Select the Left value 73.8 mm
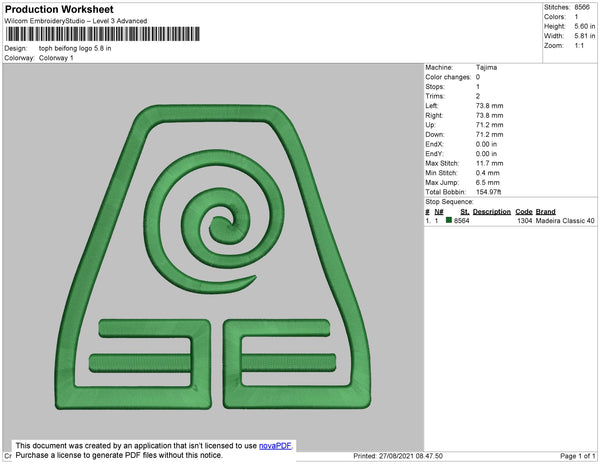This screenshot has width=600, height=464. point(489,106)
